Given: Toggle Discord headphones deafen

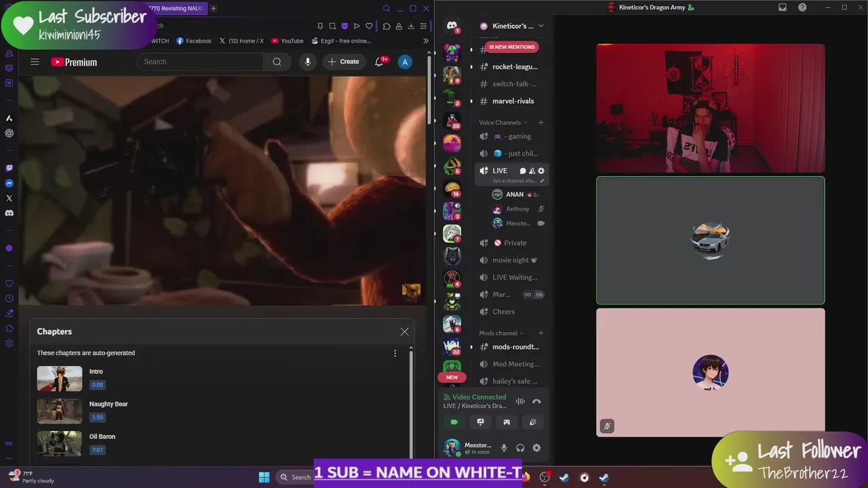Looking at the screenshot, I should (x=520, y=448).
